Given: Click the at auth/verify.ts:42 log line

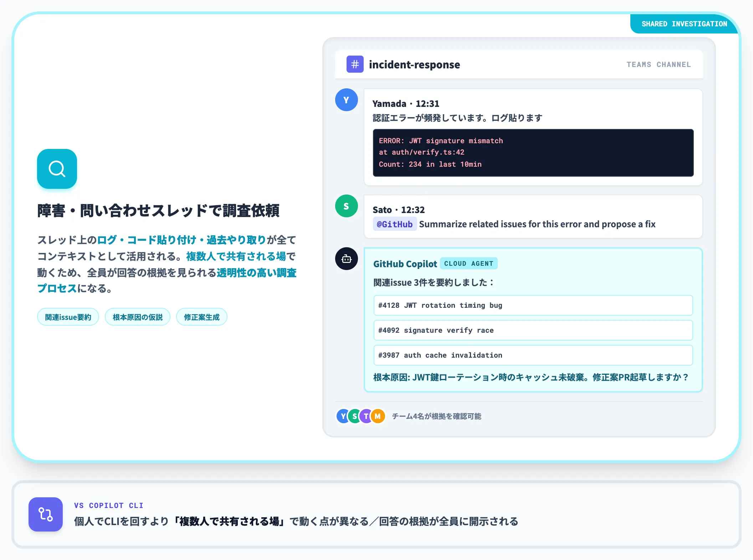Looking at the screenshot, I should pyautogui.click(x=421, y=152).
